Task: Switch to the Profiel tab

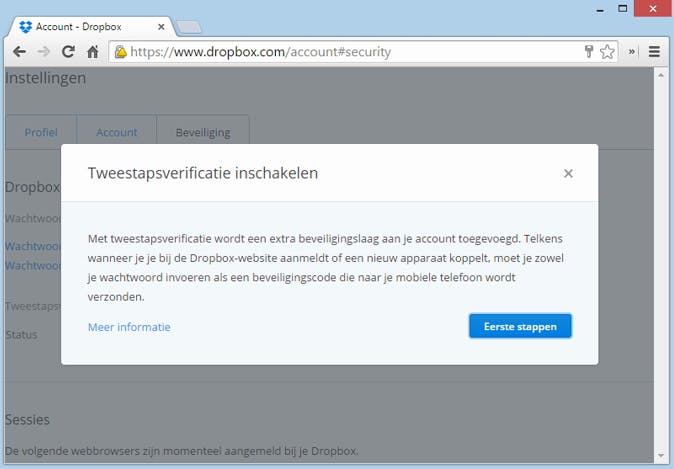Action: click(41, 132)
